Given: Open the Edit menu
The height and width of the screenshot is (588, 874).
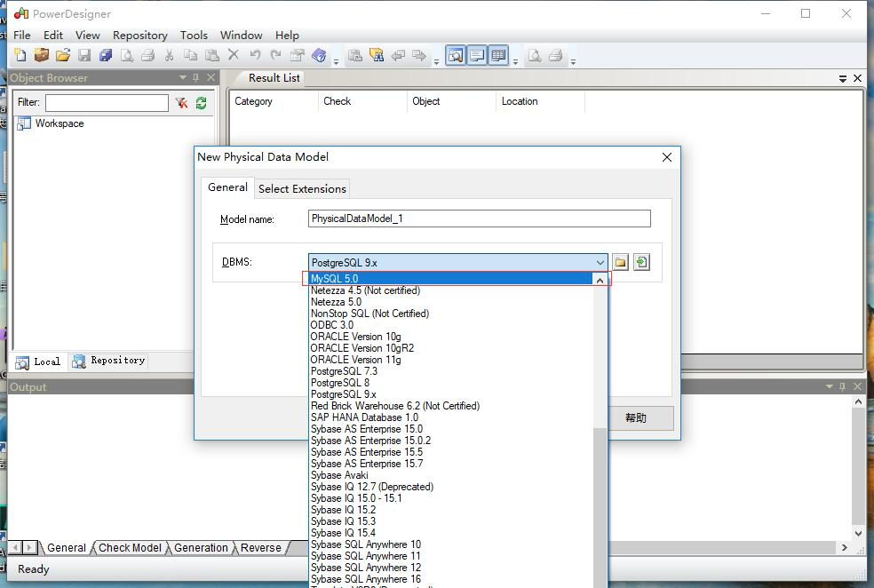Looking at the screenshot, I should coord(53,36).
